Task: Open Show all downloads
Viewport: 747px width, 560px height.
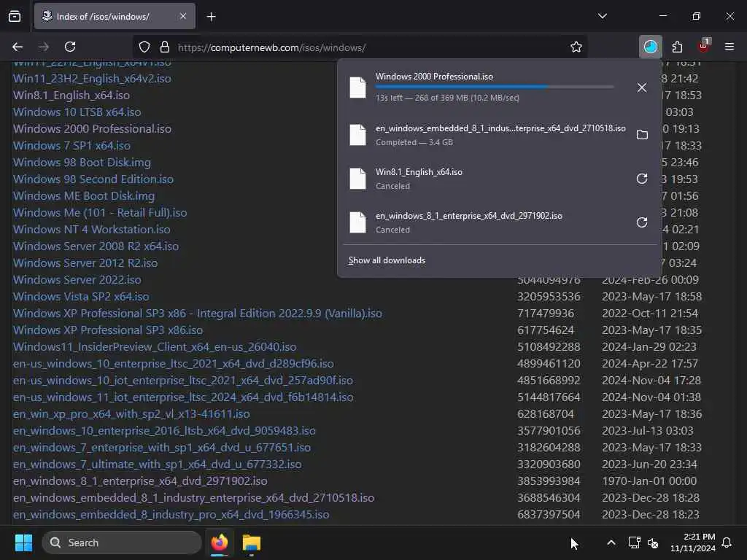Action: click(387, 260)
